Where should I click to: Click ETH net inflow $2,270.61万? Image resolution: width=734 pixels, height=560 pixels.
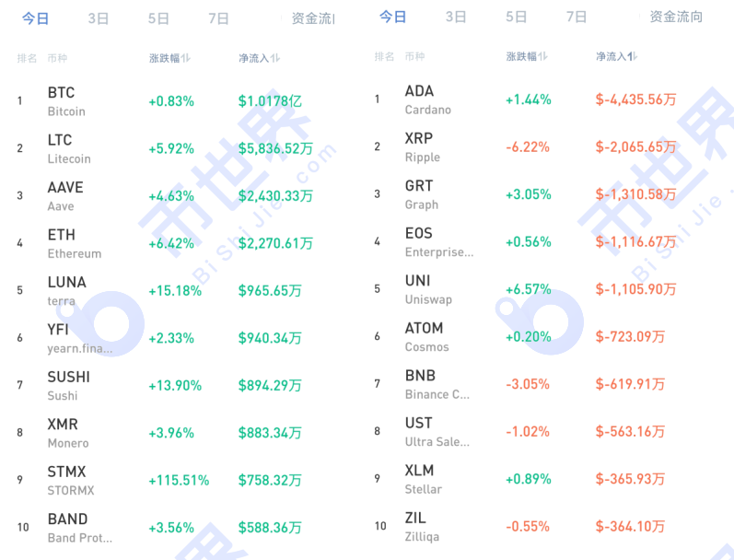point(275,243)
